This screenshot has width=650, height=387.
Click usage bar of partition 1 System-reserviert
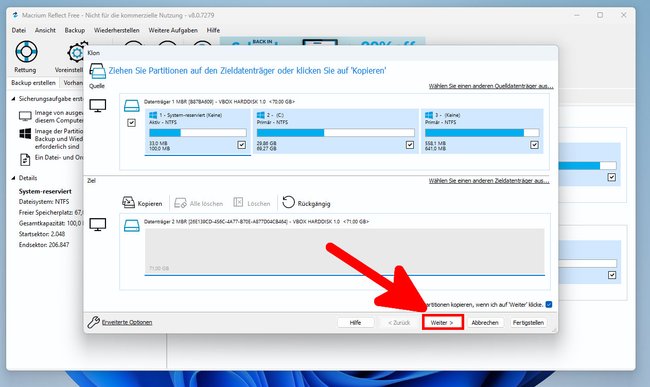point(198,133)
